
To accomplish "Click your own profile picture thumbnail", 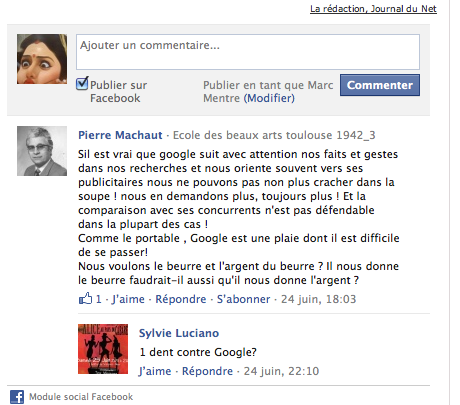I will pos(42,59).
